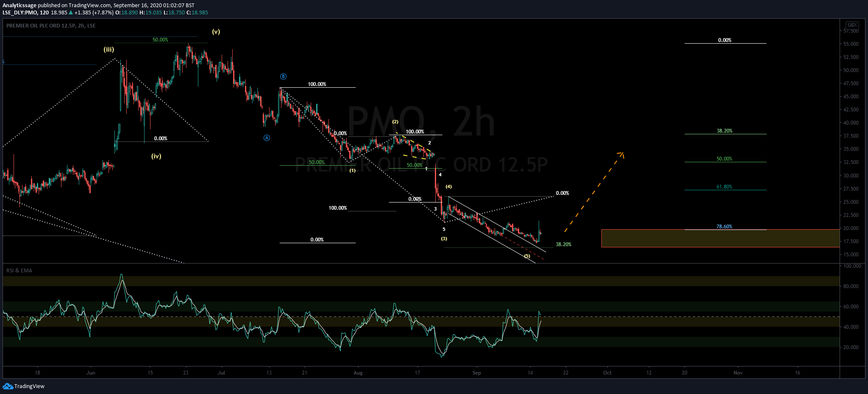
Task: Select the yellow (1) wave label
Action: coord(353,170)
